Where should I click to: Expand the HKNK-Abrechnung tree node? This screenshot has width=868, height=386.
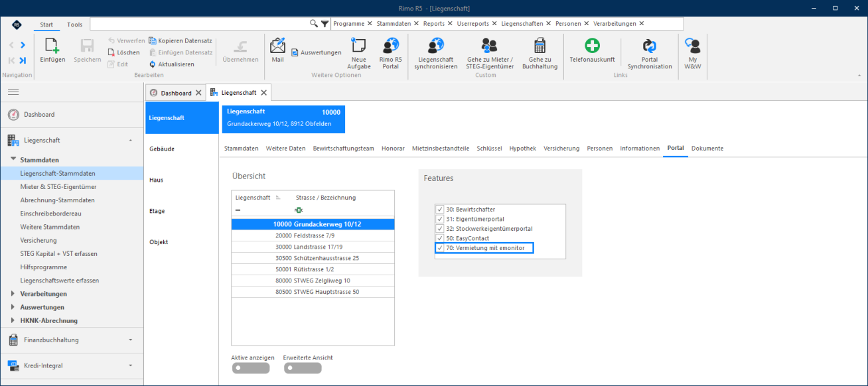(x=13, y=320)
